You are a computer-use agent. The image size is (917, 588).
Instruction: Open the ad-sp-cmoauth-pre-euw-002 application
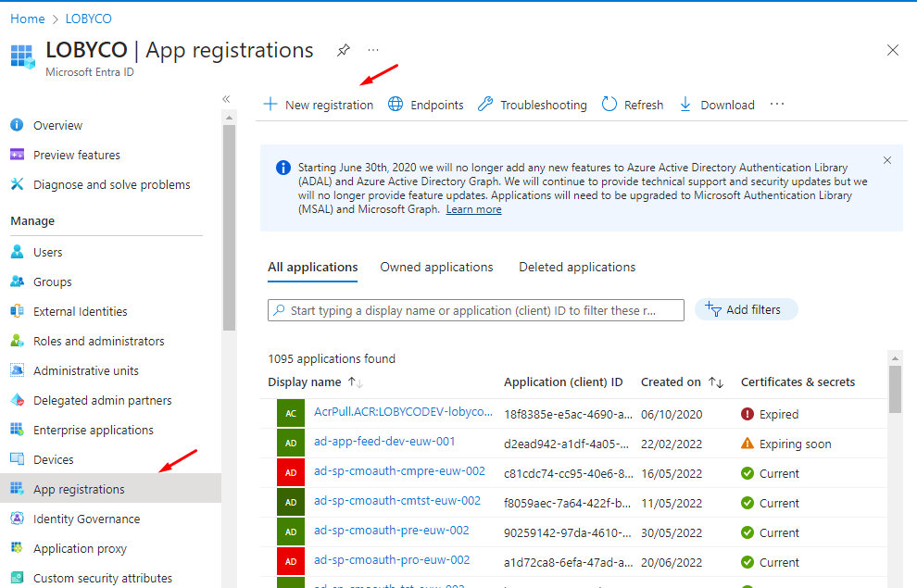pyautogui.click(x=391, y=531)
